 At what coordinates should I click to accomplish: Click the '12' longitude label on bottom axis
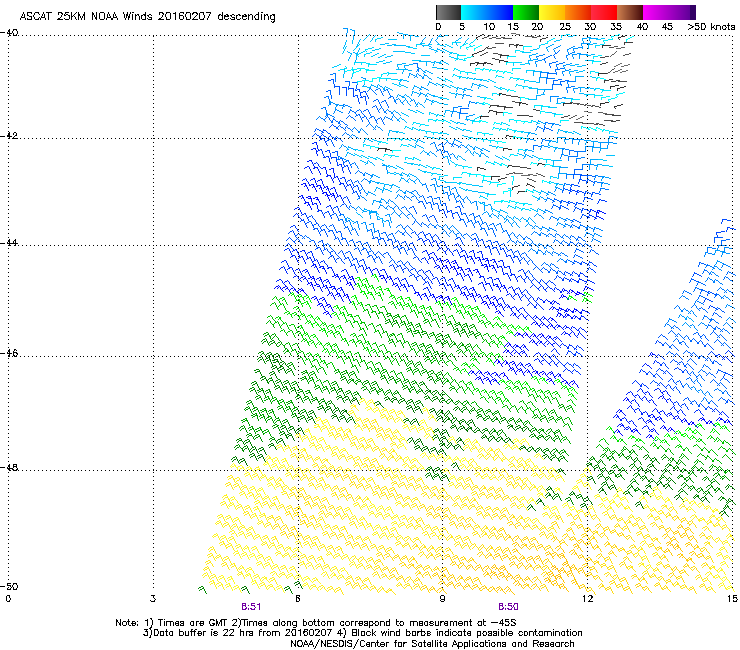coord(587,599)
